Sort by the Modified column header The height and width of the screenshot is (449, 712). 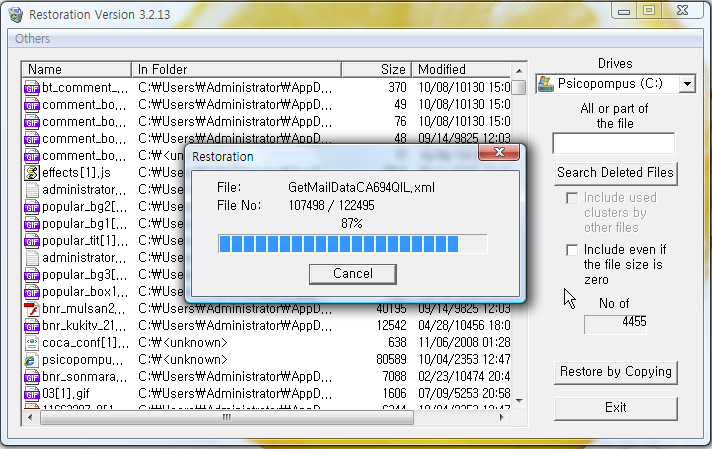[462, 69]
